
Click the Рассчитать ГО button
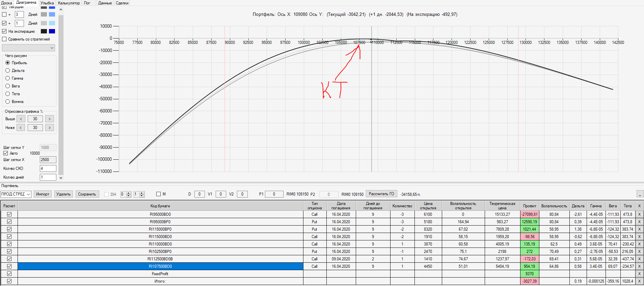pyautogui.click(x=381, y=194)
